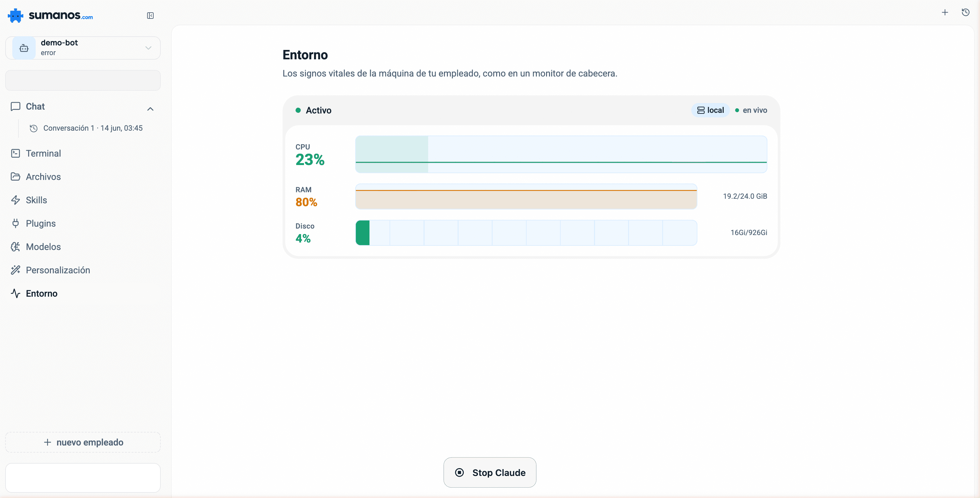Click the Stop Claude button
This screenshot has width=980, height=498.
tap(490, 472)
